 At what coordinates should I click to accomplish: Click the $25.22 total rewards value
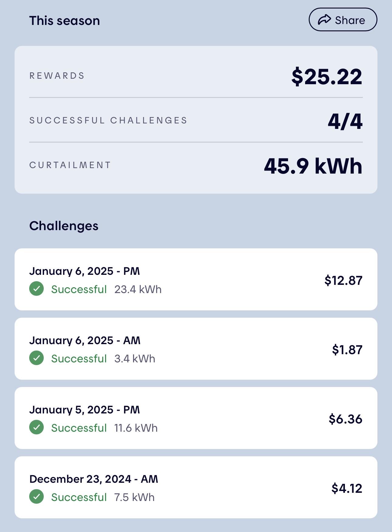click(x=327, y=77)
